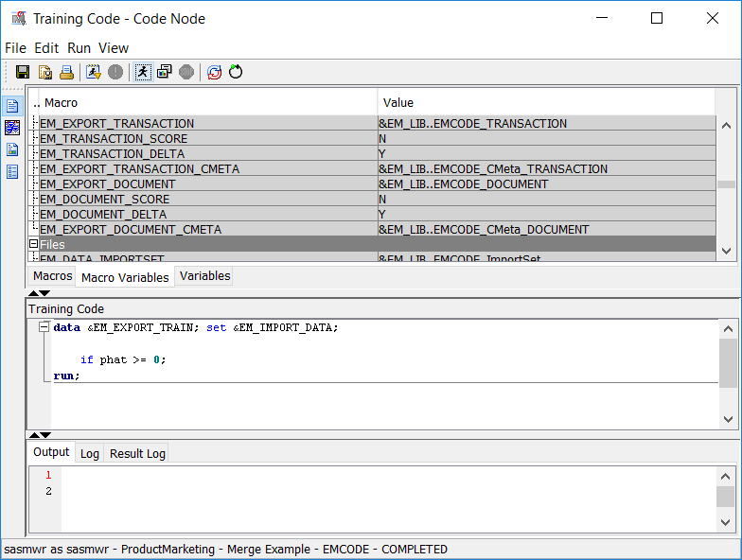Viewport: 742px width, 560px height.
Task: Click up arrow on output pane scrollbar
Action: point(725,477)
